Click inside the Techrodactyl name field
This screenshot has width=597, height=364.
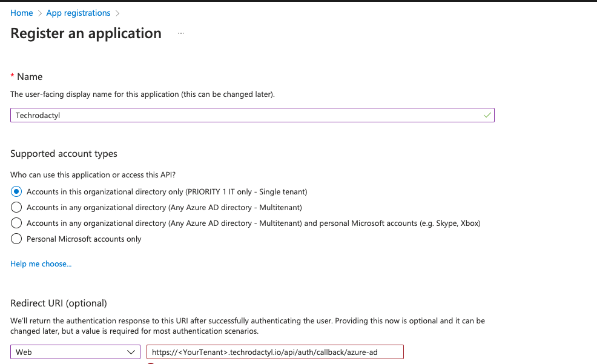pyautogui.click(x=242, y=114)
